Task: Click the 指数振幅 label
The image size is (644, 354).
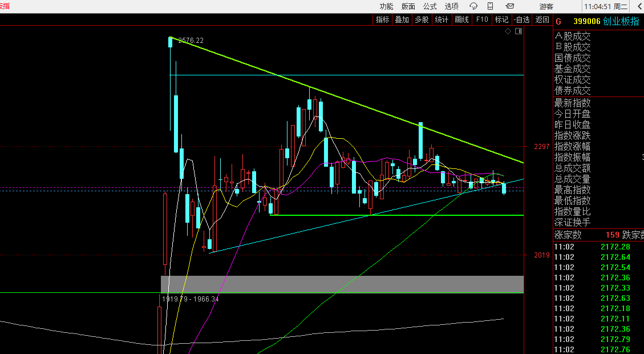Action: coord(573,157)
